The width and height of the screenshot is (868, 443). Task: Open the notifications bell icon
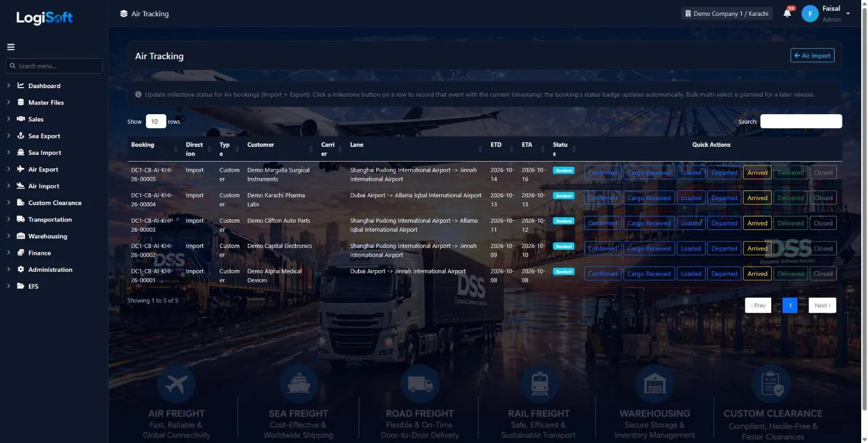click(x=787, y=13)
